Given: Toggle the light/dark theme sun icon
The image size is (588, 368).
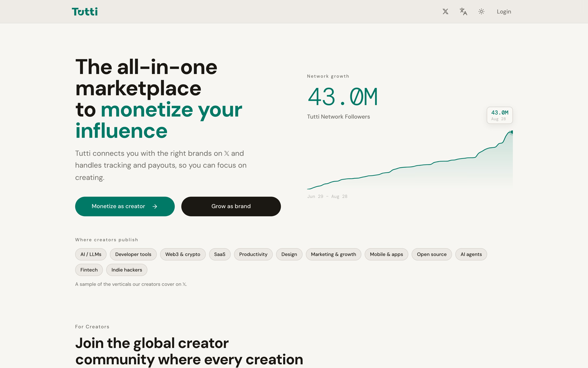Looking at the screenshot, I should coord(481,11).
